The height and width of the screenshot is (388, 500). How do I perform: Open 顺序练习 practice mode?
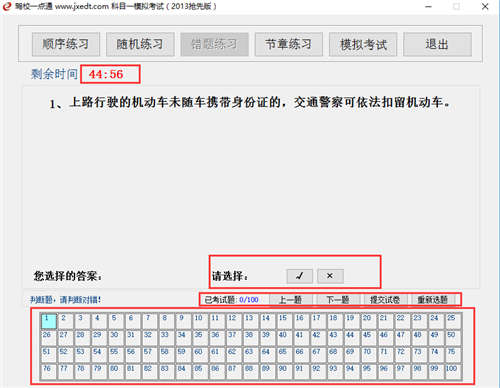(x=66, y=44)
